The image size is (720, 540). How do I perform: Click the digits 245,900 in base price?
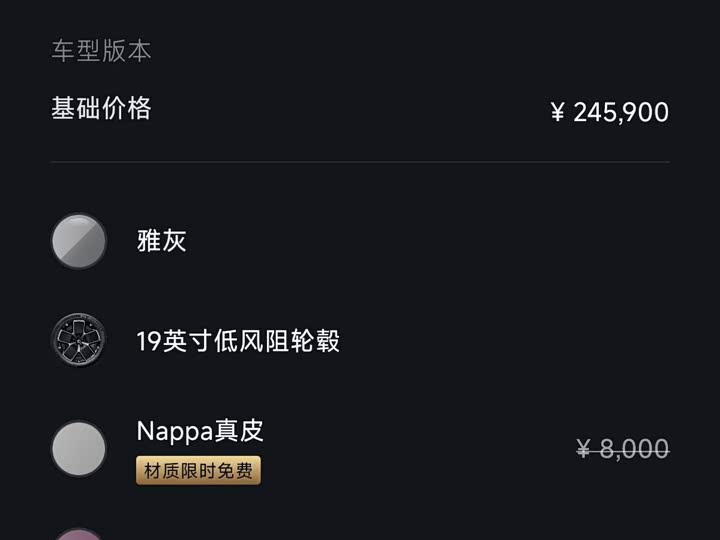pos(621,112)
